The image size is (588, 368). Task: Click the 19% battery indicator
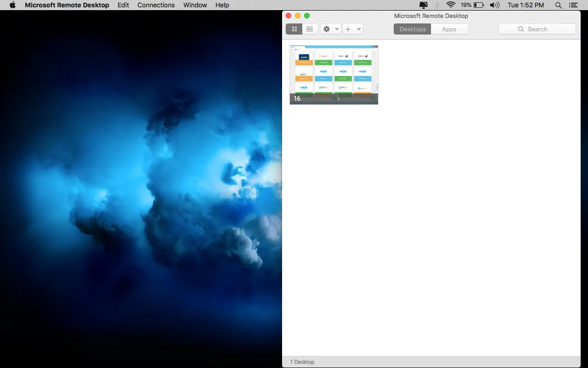[x=472, y=5]
